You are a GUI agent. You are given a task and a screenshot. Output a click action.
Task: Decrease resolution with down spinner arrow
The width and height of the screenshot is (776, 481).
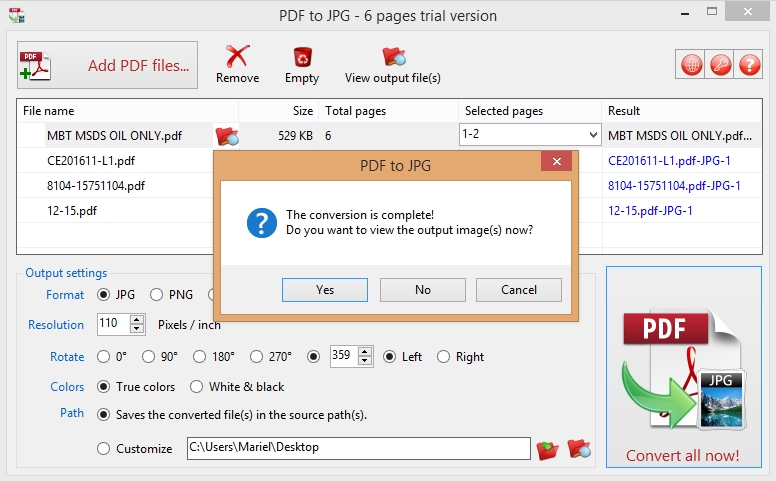(x=137, y=330)
